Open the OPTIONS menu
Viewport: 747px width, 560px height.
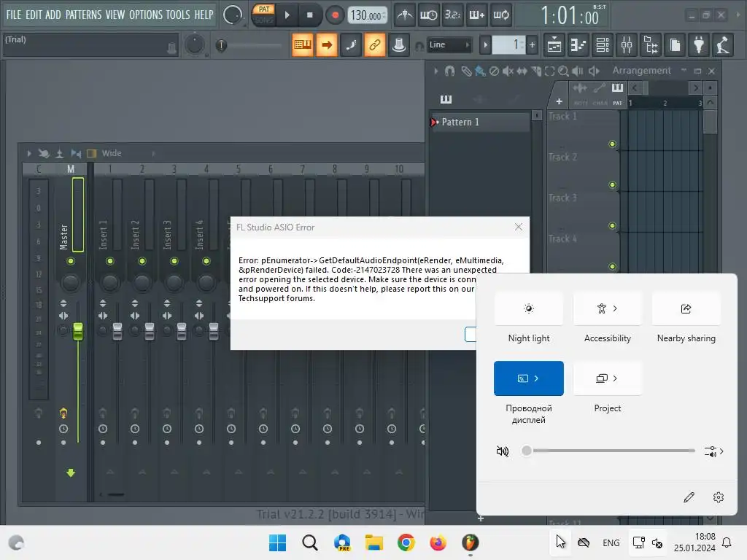point(146,15)
